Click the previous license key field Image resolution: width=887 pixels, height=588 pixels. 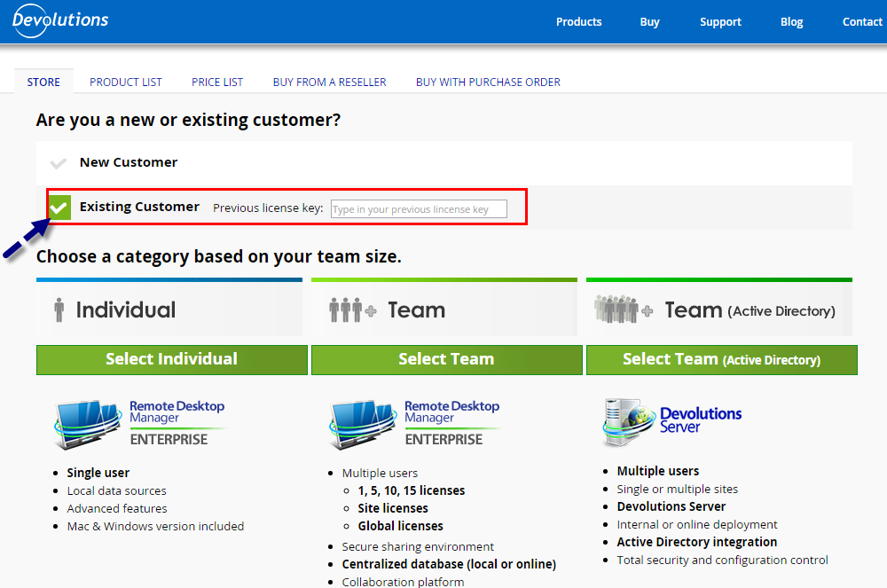(419, 209)
